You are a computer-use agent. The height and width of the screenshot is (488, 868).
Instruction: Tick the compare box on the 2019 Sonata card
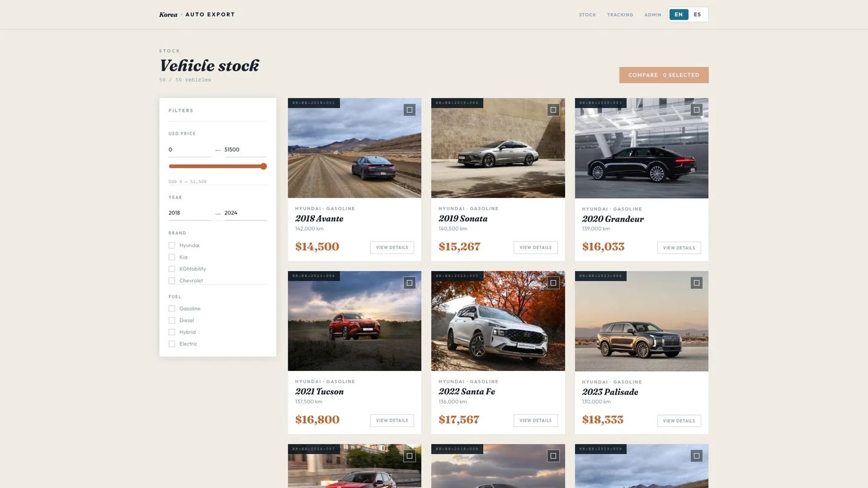pos(553,109)
